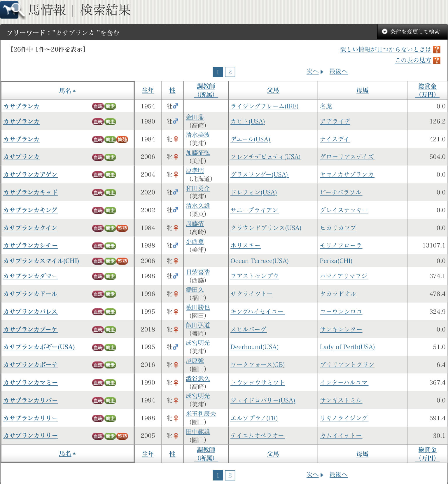
Task: Open the 血統 badge for カサブランカシチー
Action: [98, 246]
